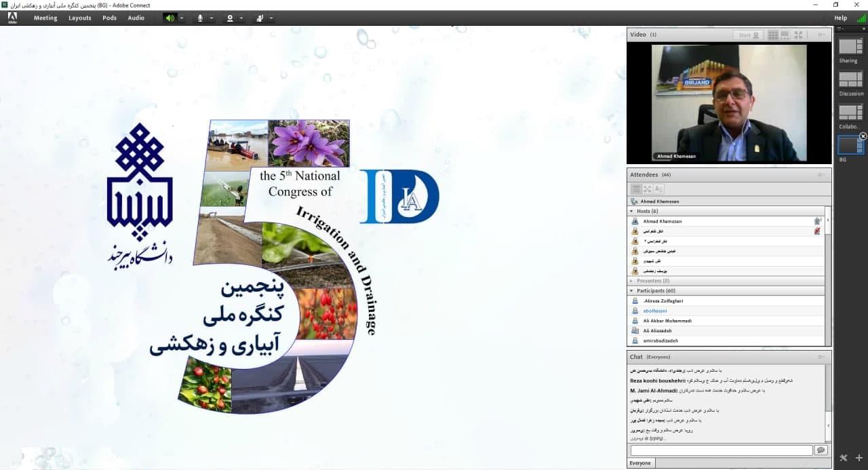Open the Attendees pod options menu

tap(821, 174)
